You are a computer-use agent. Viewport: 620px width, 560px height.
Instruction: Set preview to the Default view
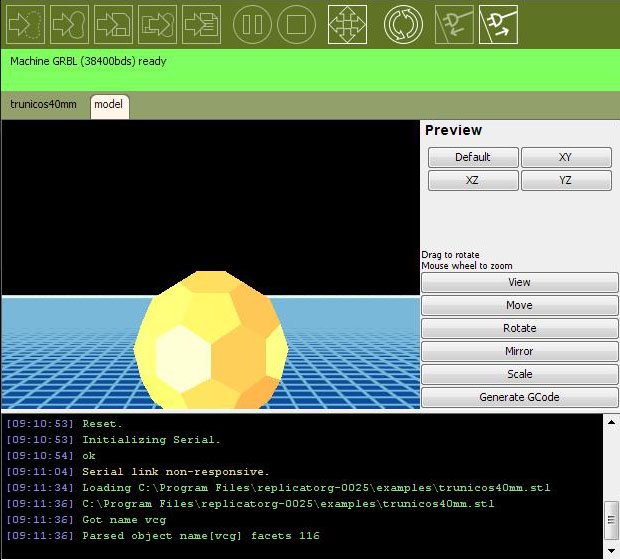pyautogui.click(x=473, y=157)
